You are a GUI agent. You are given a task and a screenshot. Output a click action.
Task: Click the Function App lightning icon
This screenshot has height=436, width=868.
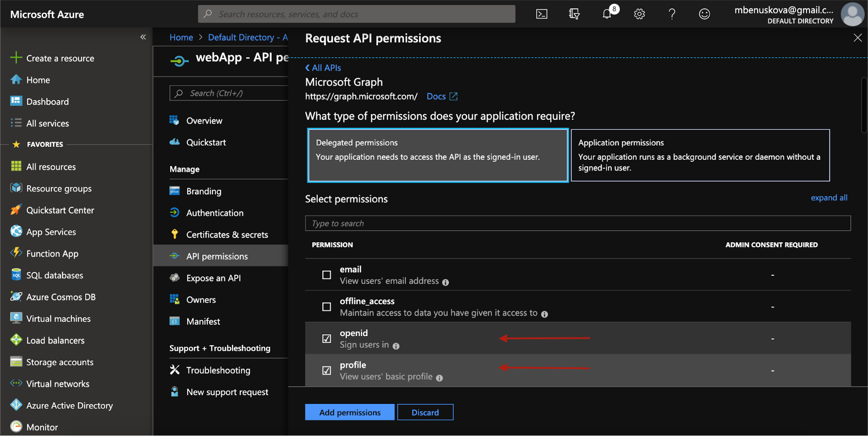[16, 253]
